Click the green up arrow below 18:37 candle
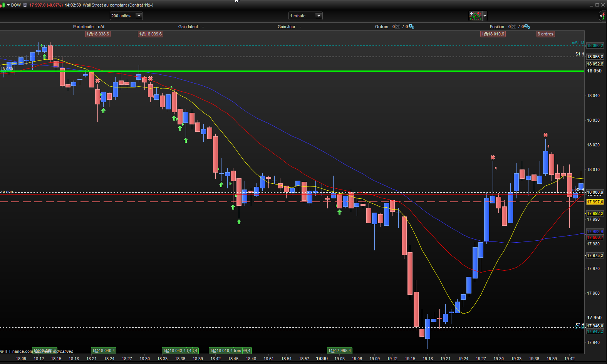Image resolution: width=607 pixels, height=364 pixels. (x=186, y=141)
